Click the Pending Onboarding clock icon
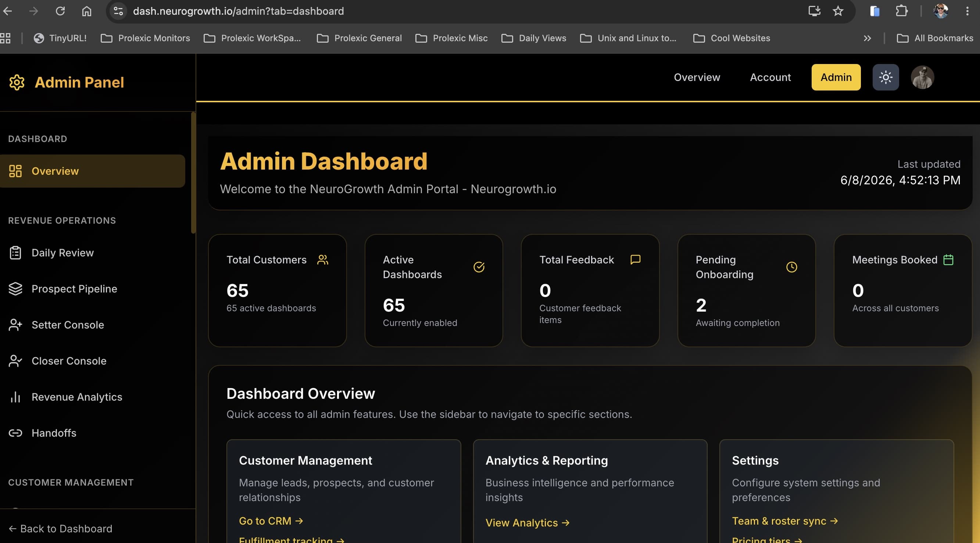Image resolution: width=980 pixels, height=543 pixels. click(x=792, y=267)
